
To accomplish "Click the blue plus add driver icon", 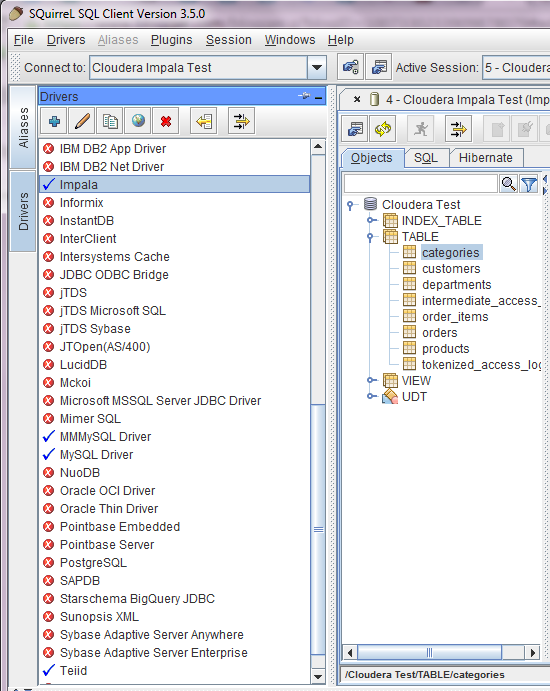I will coord(54,121).
